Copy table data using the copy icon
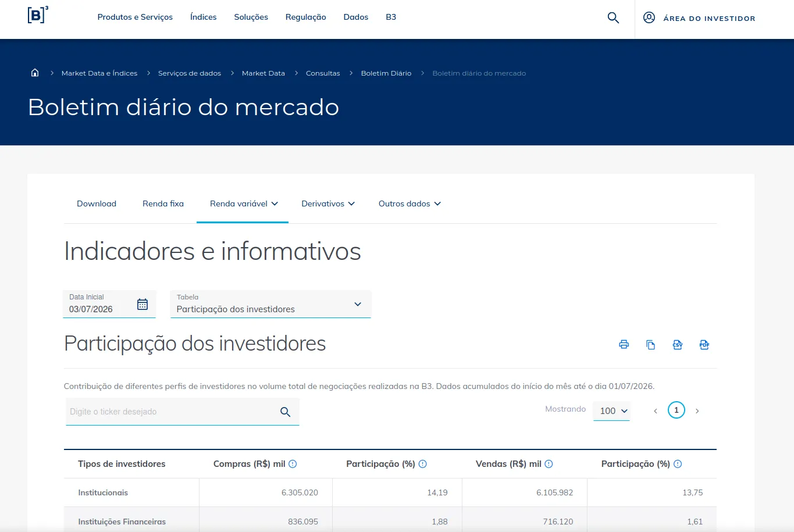 point(651,344)
